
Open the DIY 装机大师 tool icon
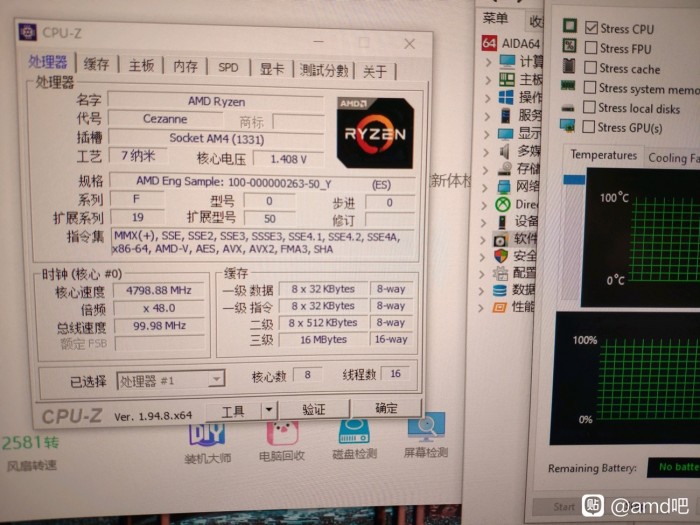click(207, 433)
